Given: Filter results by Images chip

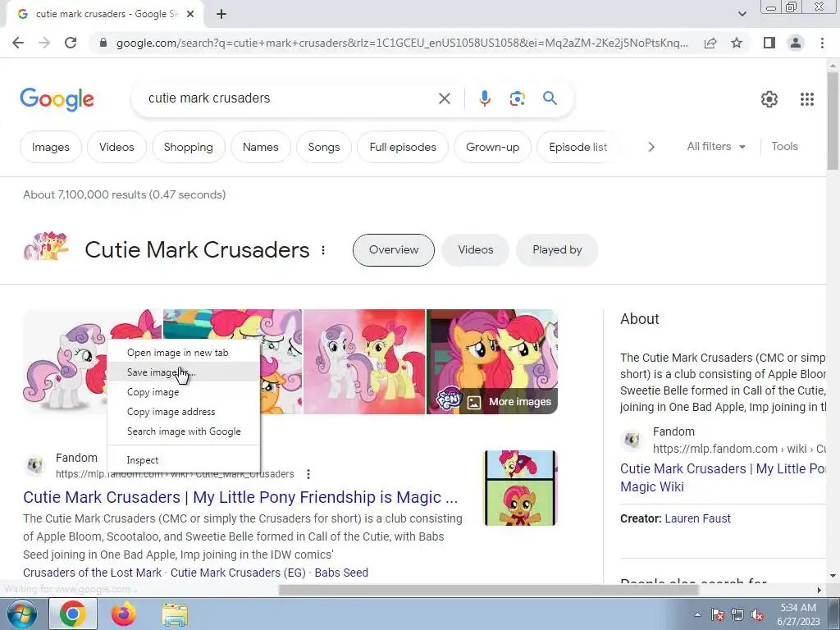Looking at the screenshot, I should coord(51,147).
